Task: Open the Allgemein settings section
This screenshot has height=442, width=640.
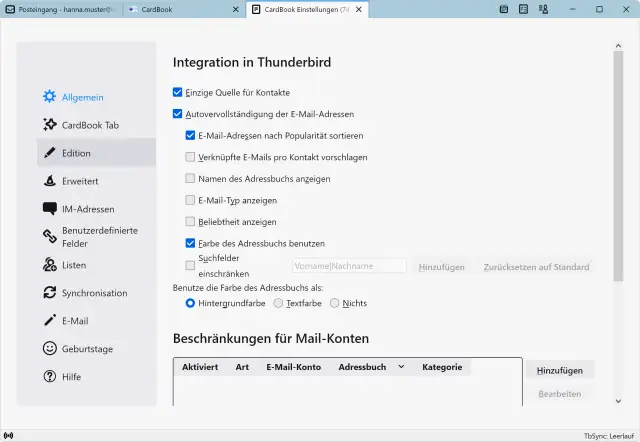Action: 96,97
